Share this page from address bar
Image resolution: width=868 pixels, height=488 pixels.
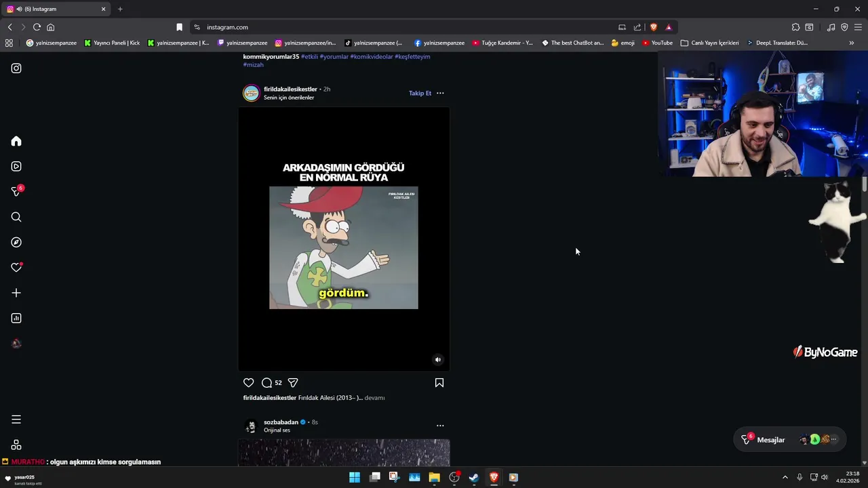point(637,27)
